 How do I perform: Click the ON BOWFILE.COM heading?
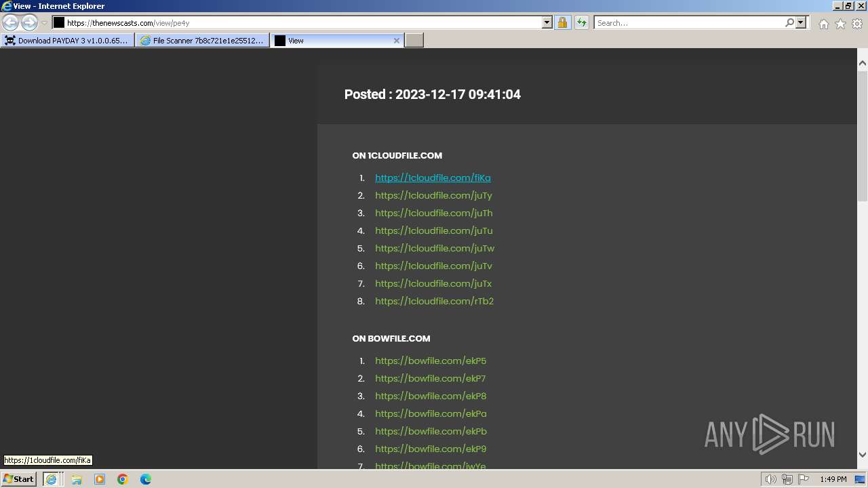[x=391, y=338]
